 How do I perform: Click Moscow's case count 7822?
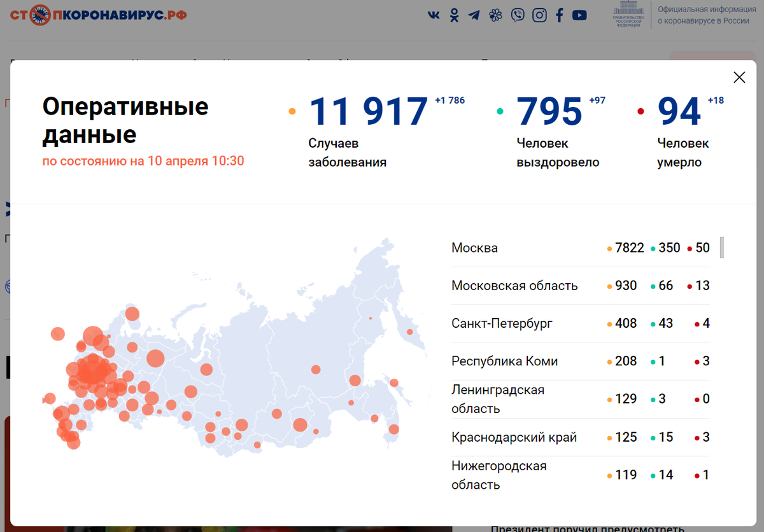630,248
